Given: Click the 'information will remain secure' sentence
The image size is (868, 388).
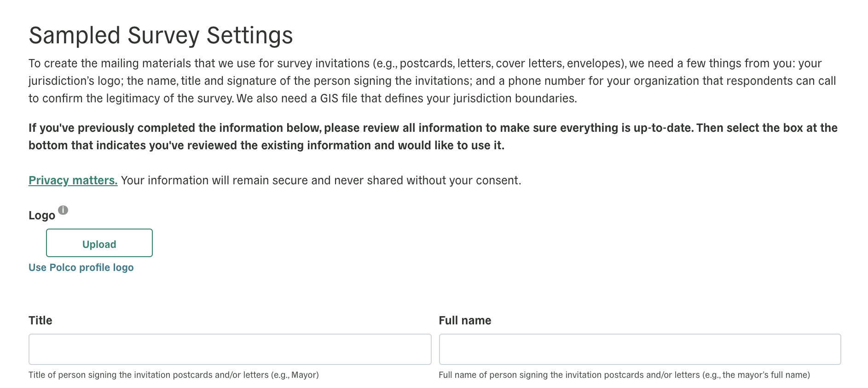Looking at the screenshot, I should coord(321,181).
